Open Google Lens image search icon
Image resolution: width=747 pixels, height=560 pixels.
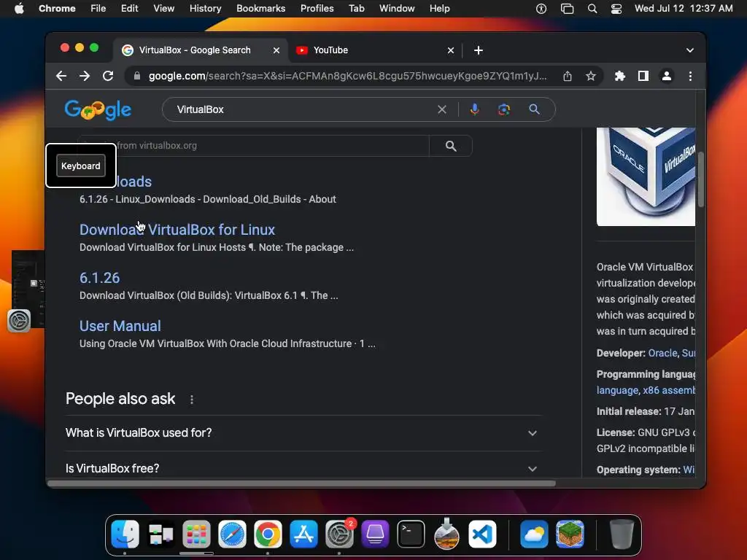(x=504, y=109)
